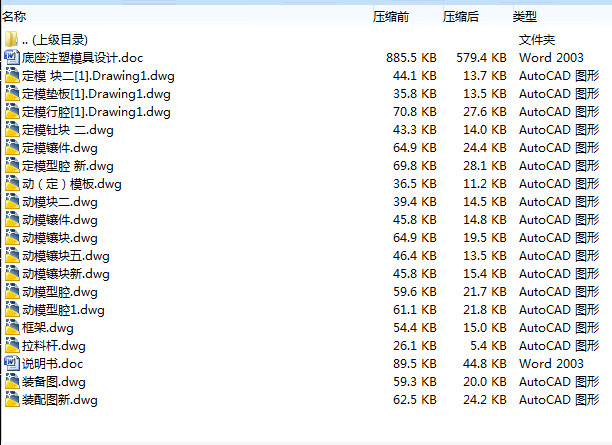Click the icon of 动（定）模板.dwg
The height and width of the screenshot is (445, 612).
pos(12,183)
